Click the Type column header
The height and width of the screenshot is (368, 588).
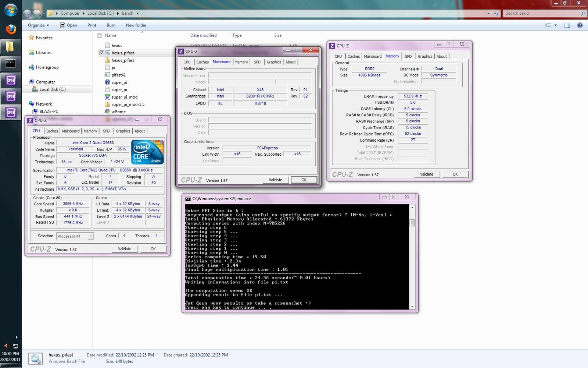pyautogui.click(x=251, y=35)
